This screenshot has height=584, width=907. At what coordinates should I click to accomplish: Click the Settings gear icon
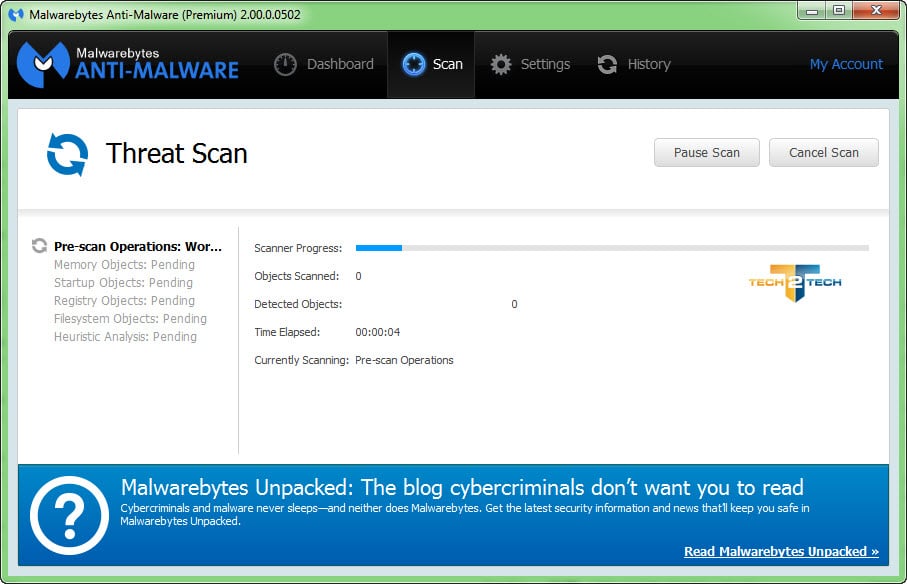coord(501,64)
